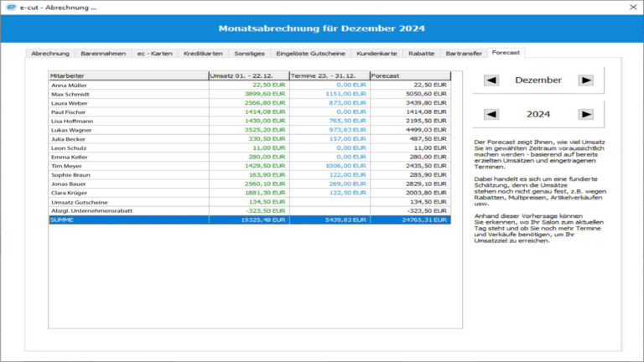Click the e-cut app icon in title bar
Screen dimensions: 644x362
11,8
